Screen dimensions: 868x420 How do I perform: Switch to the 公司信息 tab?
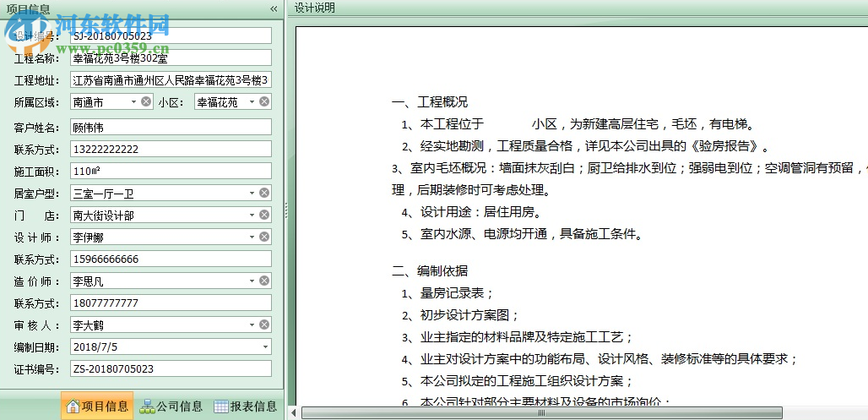pyautogui.click(x=171, y=406)
